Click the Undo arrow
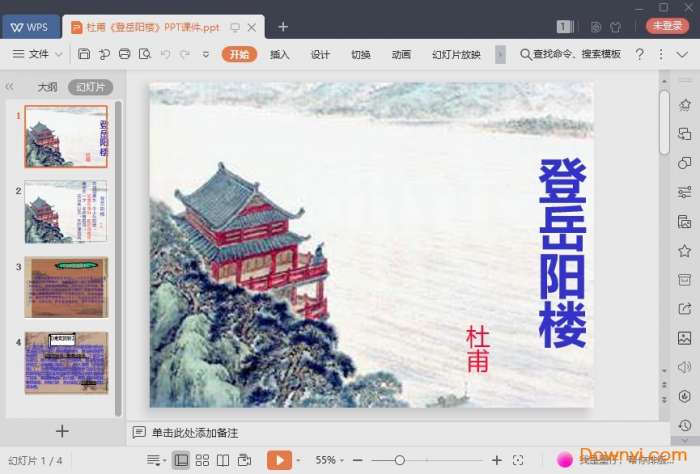 point(165,54)
